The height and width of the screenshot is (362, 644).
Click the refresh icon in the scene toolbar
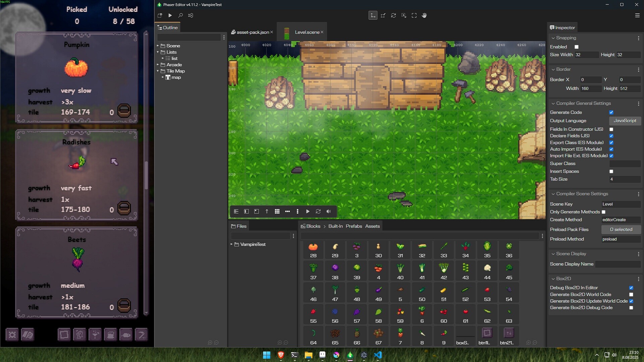click(x=318, y=212)
